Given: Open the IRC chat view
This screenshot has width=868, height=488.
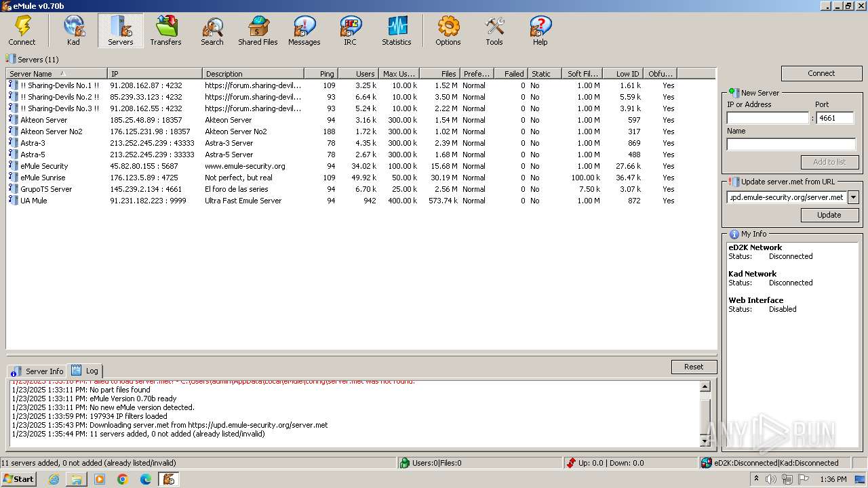Looking at the screenshot, I should [x=350, y=31].
